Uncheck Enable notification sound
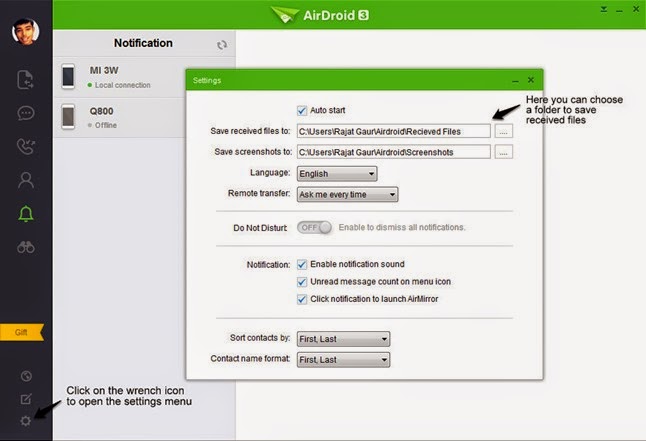This screenshot has width=646, height=441. tap(302, 264)
